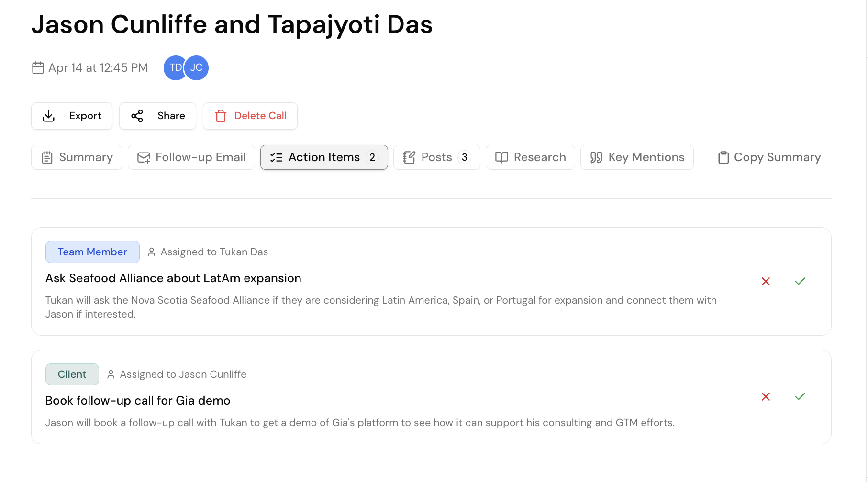Click the book icon on Research tab
Viewport: 868px width, 482px height.
[501, 157]
